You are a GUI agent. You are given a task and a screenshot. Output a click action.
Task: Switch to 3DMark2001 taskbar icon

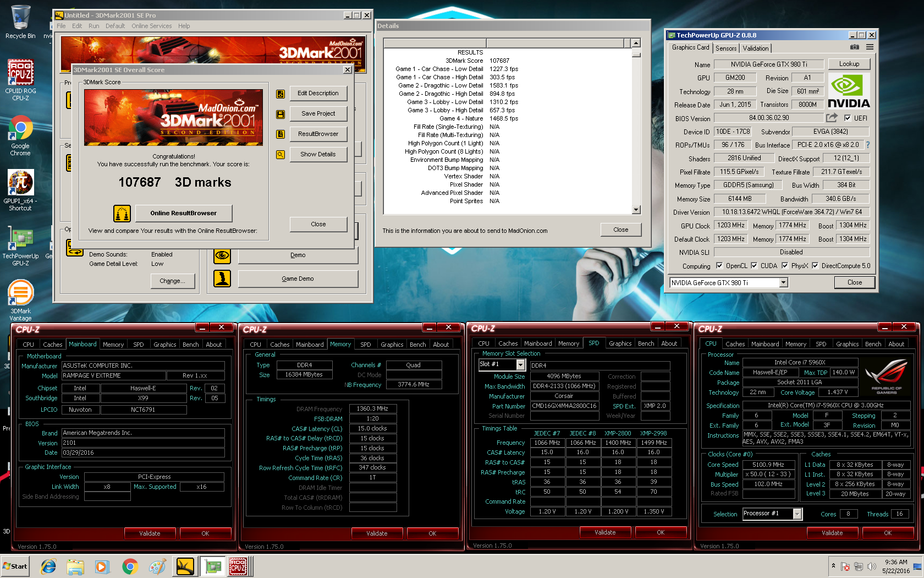185,566
